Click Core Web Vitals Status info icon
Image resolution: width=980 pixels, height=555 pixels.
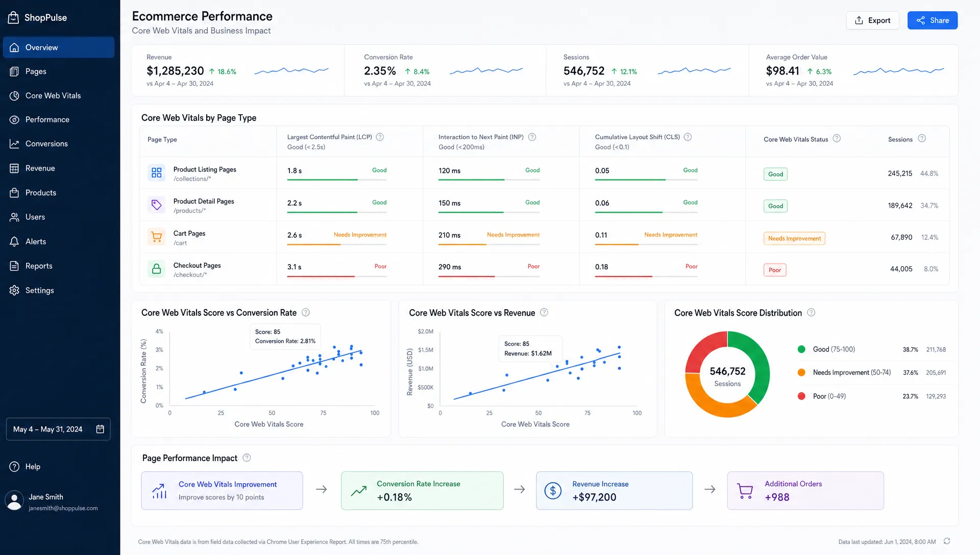tap(837, 138)
